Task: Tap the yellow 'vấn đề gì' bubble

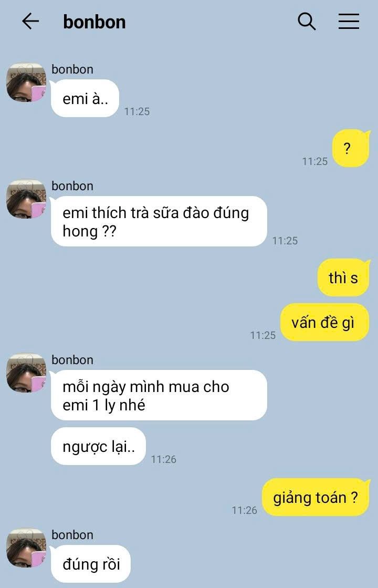Action: click(x=325, y=323)
